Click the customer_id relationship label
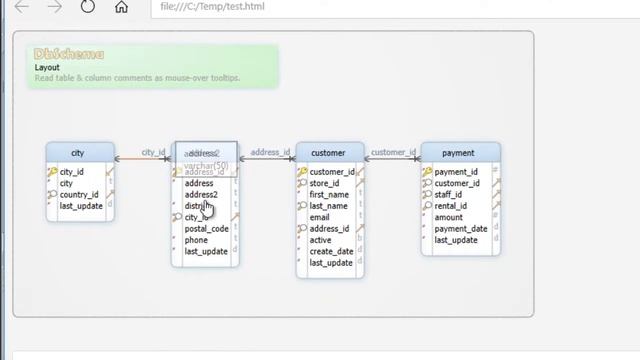 [393, 152]
